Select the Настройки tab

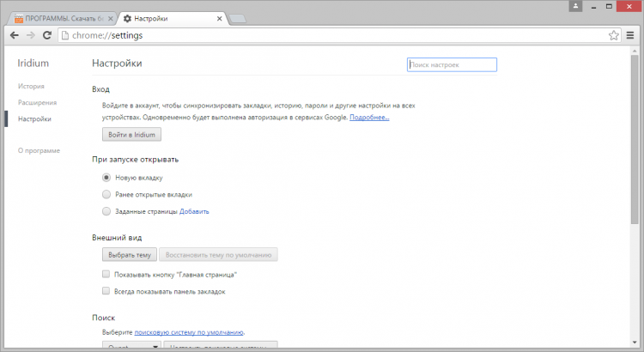click(173, 19)
